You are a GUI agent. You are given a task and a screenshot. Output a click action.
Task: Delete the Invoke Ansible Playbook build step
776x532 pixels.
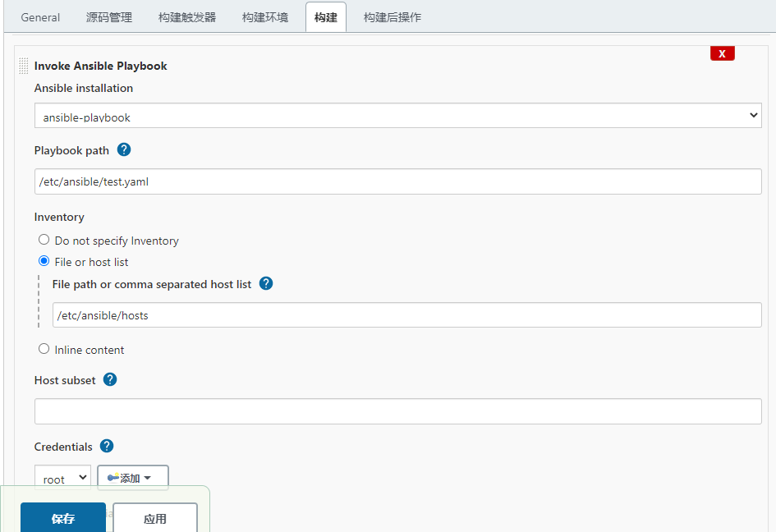(x=722, y=53)
